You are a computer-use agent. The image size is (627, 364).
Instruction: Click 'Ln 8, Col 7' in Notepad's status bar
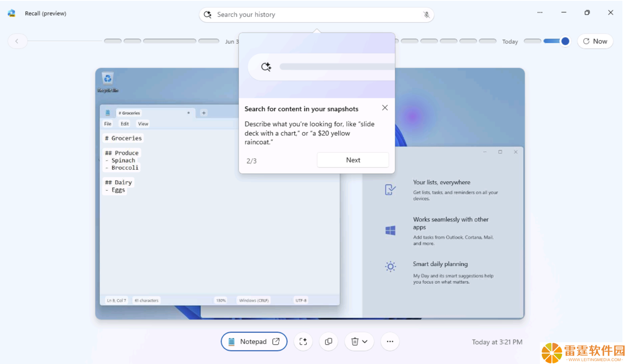coord(116,300)
